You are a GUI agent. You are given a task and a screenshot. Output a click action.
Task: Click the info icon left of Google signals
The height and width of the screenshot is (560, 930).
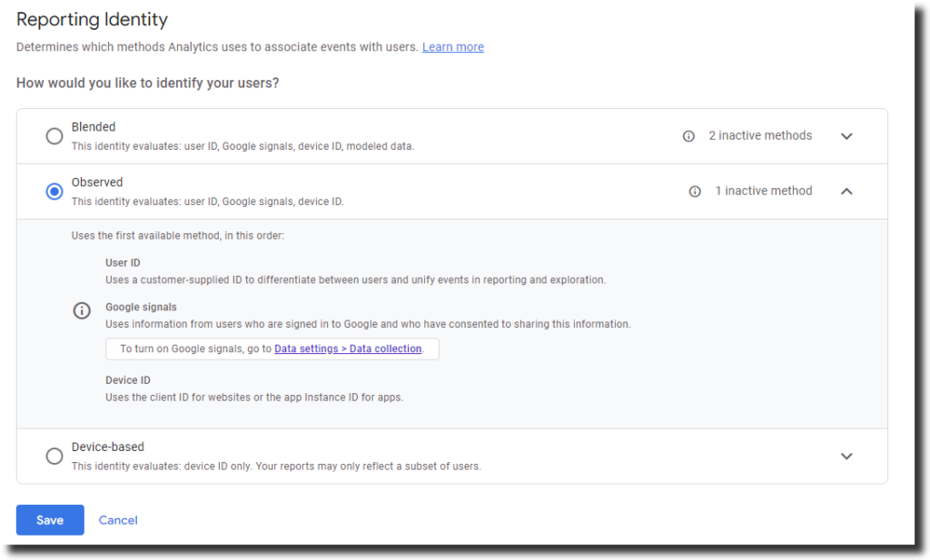[82, 310]
